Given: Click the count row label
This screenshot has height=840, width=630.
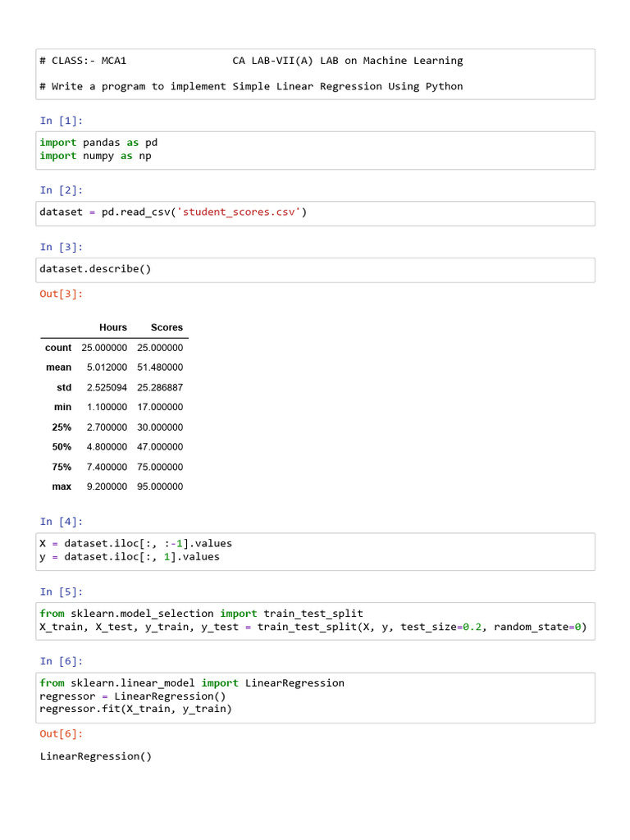Looking at the screenshot, I should [x=58, y=348].
